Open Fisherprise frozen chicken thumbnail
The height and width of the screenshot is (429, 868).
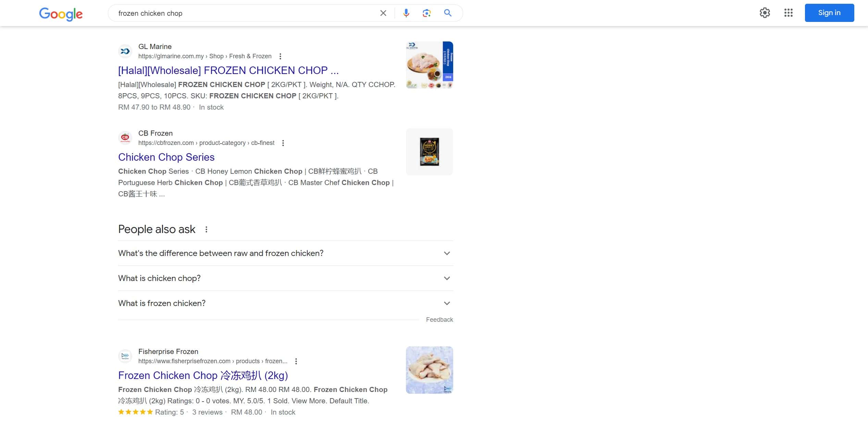click(429, 370)
